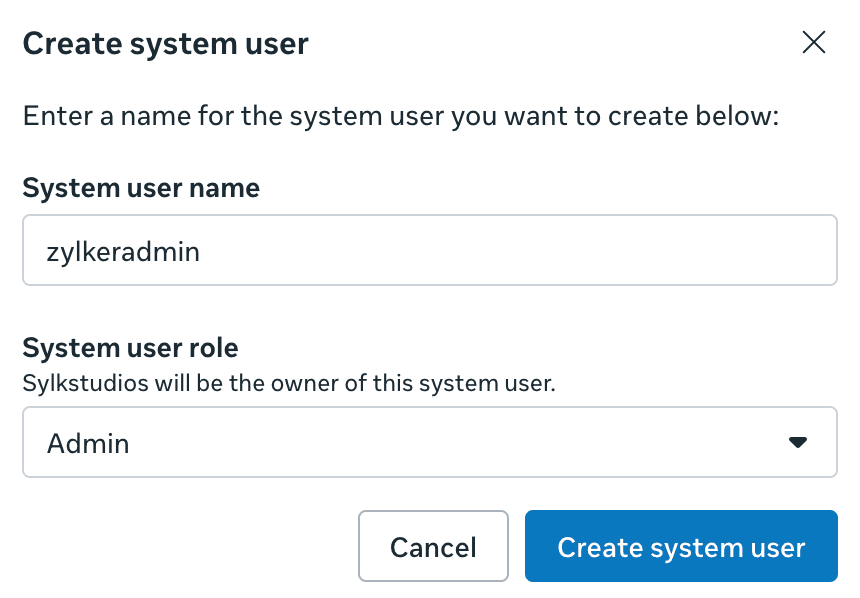860x598 pixels.
Task: Click the X icon beside the dialog title
Action: pyautogui.click(x=813, y=43)
